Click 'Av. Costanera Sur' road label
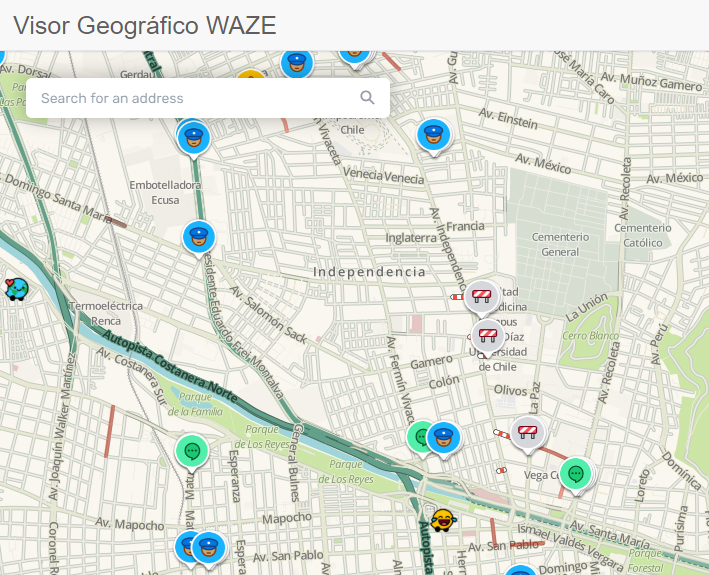Image resolution: width=709 pixels, height=575 pixels. (x=132, y=377)
